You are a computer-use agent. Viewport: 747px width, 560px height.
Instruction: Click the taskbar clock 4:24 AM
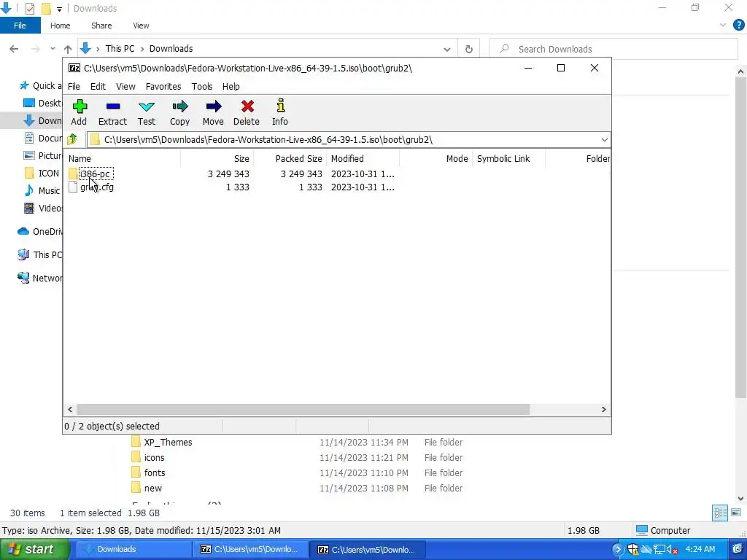[x=700, y=549]
